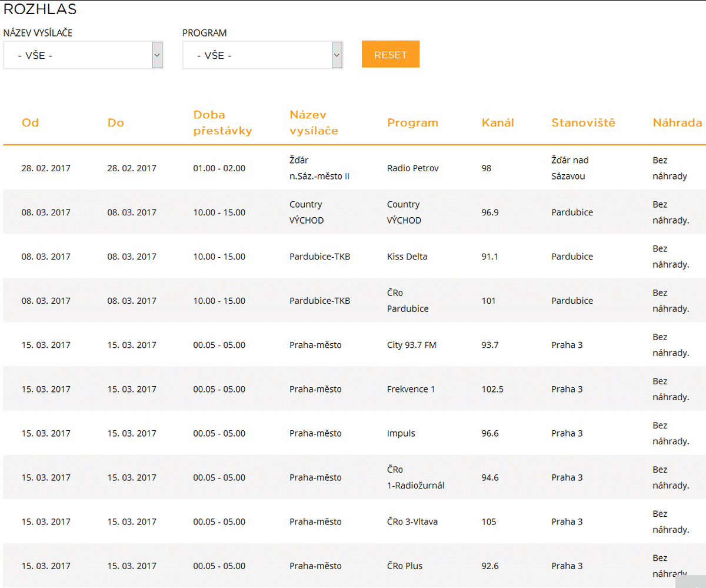Click the Název vysílače column header

pyautogui.click(x=314, y=122)
